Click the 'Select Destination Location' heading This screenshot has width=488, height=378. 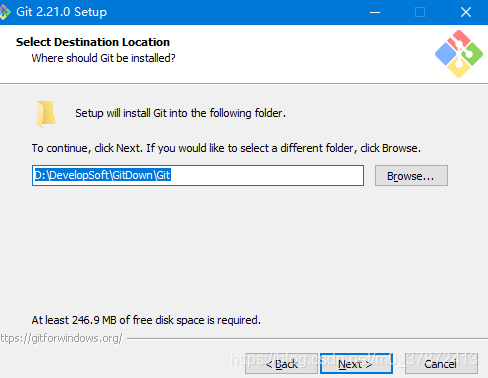coord(93,42)
